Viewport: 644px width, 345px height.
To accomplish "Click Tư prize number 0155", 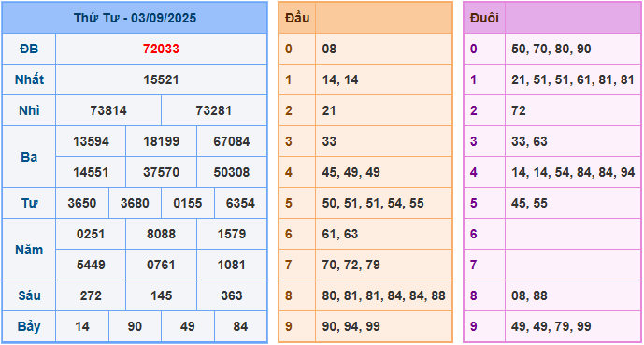I will click(187, 203).
